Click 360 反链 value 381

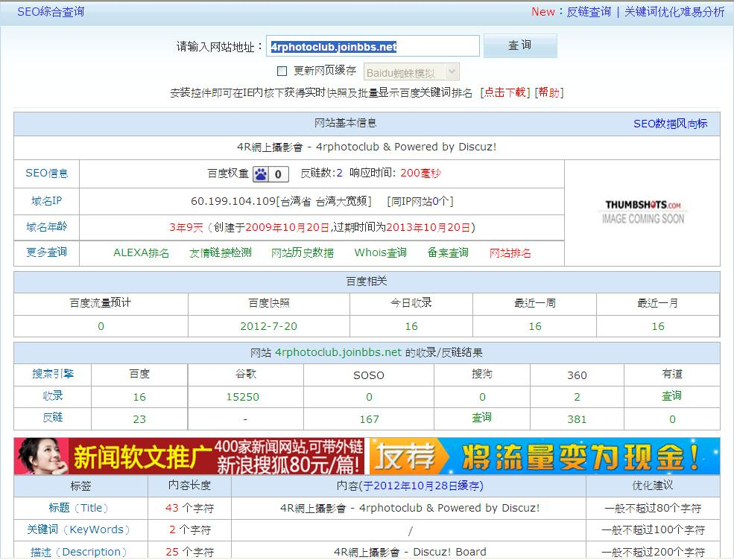(577, 420)
